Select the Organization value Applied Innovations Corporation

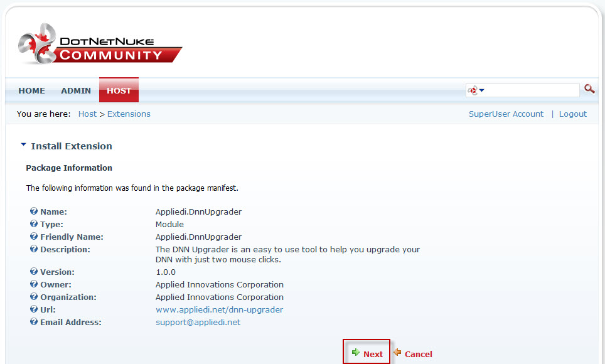tap(220, 297)
